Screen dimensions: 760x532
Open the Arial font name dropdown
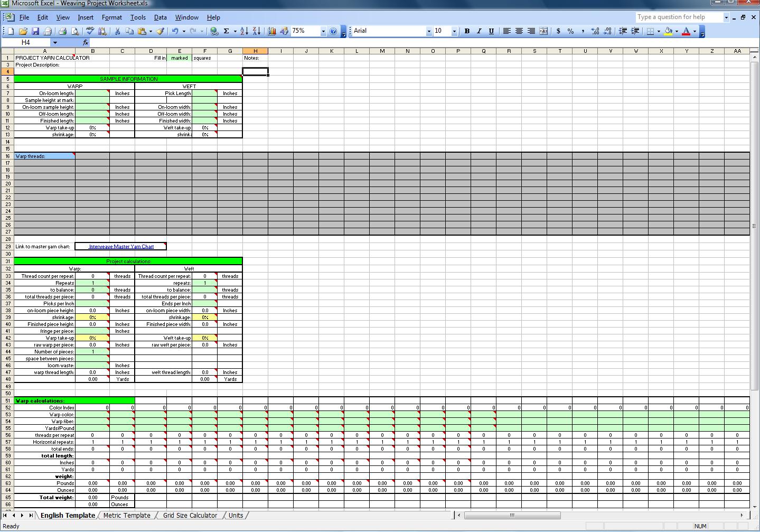tap(428, 31)
